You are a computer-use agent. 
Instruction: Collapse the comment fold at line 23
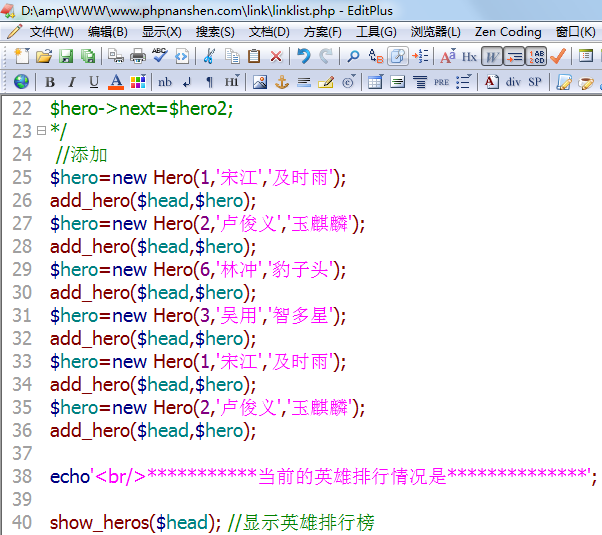click(x=41, y=131)
